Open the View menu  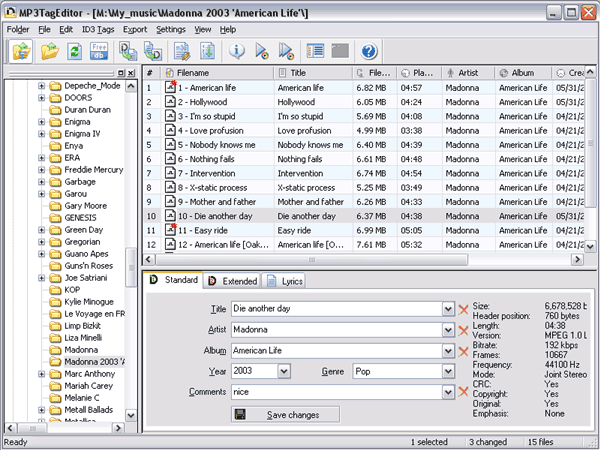click(203, 29)
